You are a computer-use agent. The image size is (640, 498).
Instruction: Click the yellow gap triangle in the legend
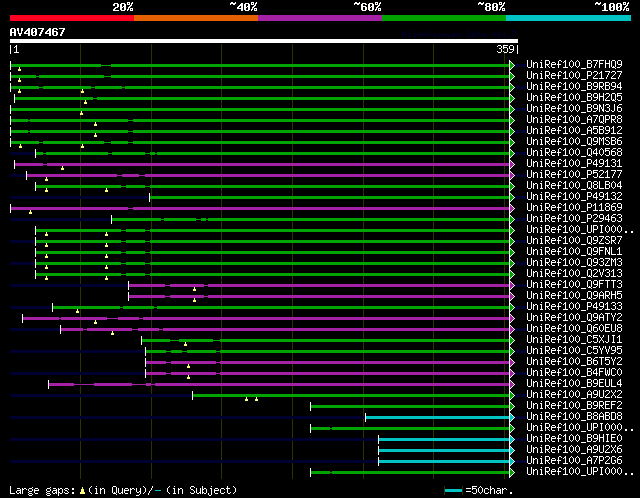[82, 490]
